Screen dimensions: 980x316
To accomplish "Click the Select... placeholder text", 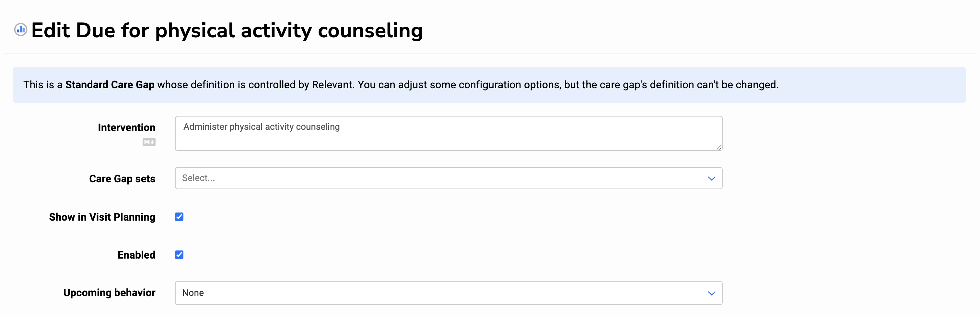I will [x=198, y=178].
